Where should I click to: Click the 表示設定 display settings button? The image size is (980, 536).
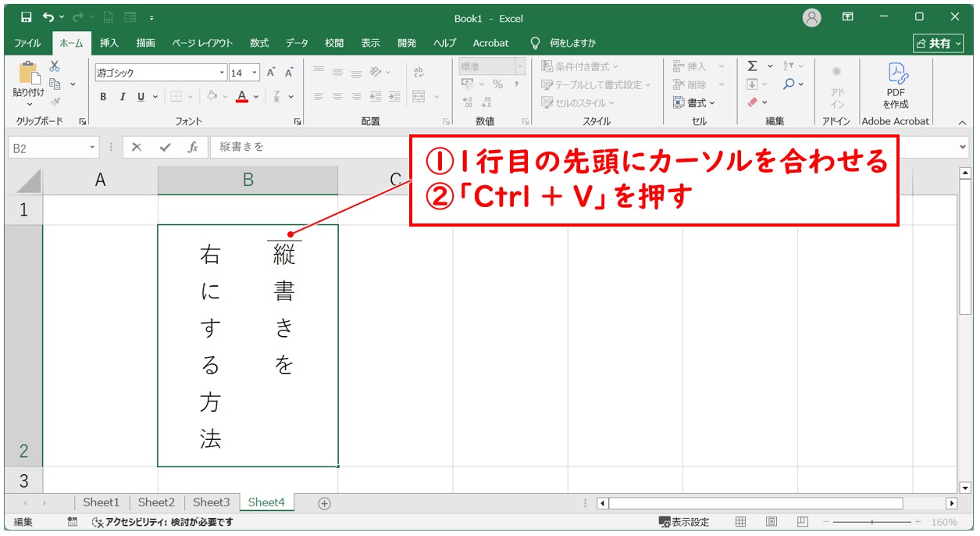tap(684, 522)
